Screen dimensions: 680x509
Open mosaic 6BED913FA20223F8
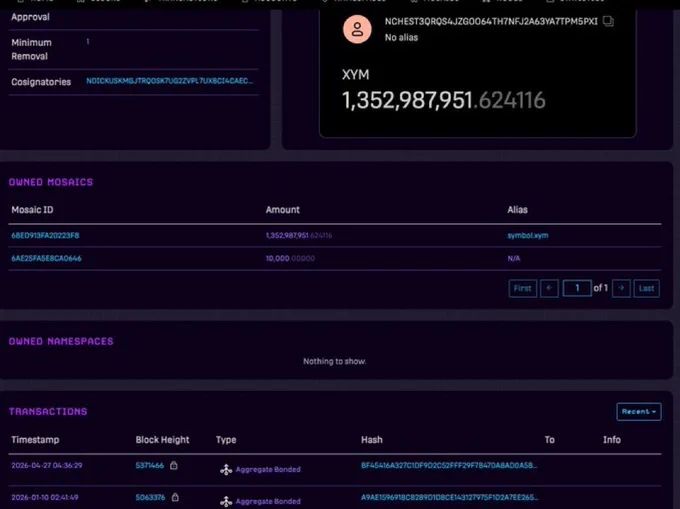pyautogui.click(x=45, y=235)
